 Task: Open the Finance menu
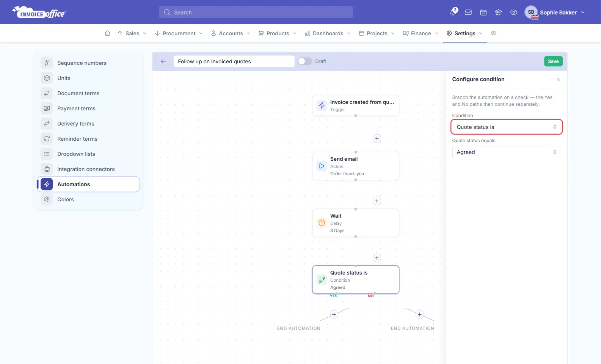(421, 33)
